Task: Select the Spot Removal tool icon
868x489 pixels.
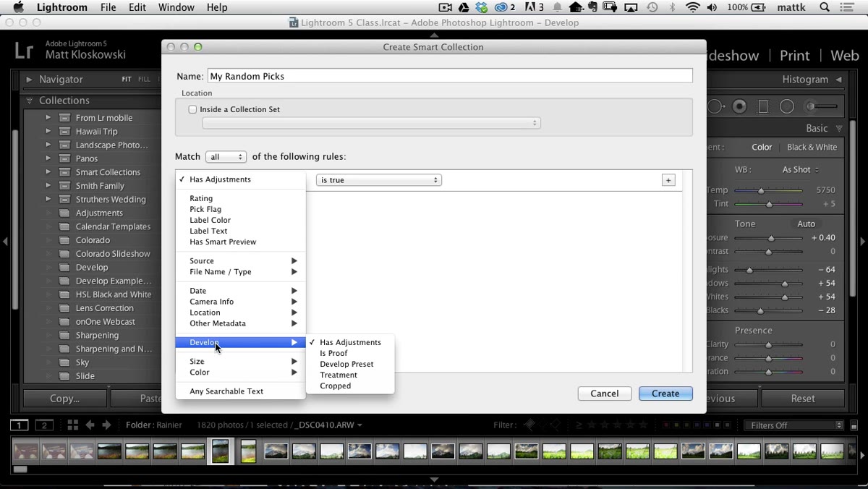Action: click(715, 106)
